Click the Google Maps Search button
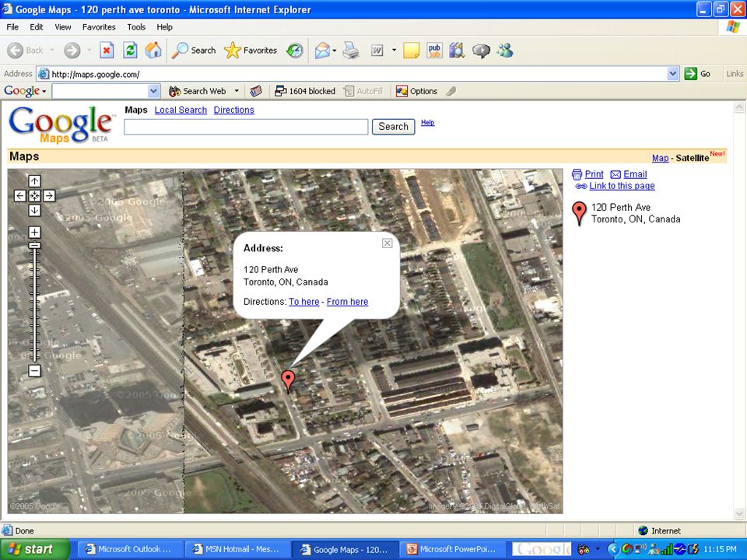The image size is (747, 560). coord(393,127)
